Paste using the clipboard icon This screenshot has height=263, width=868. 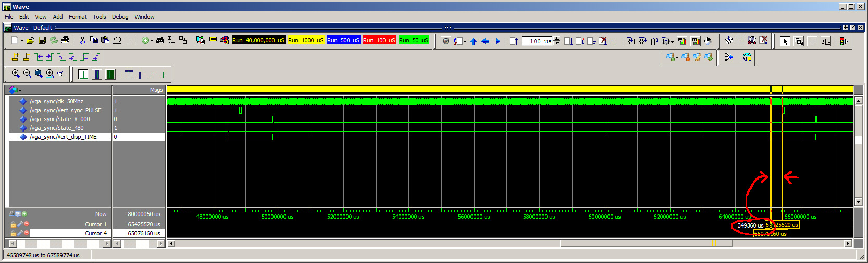(x=105, y=40)
